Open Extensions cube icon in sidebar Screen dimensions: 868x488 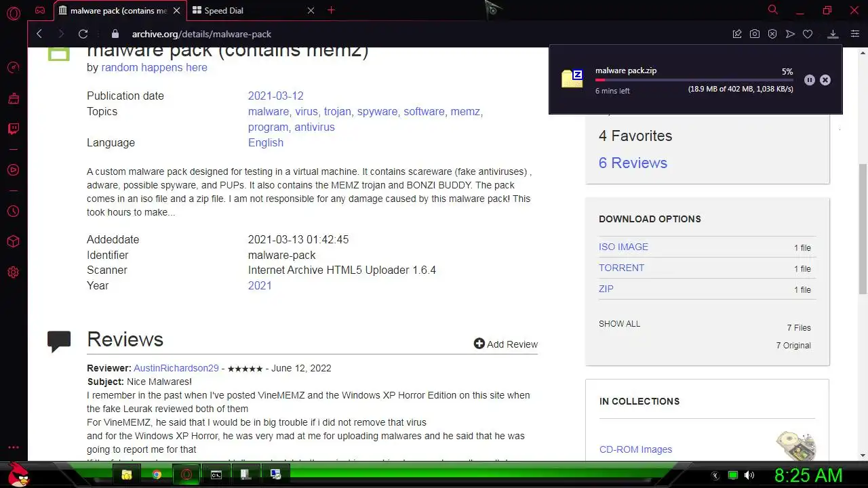tap(13, 242)
